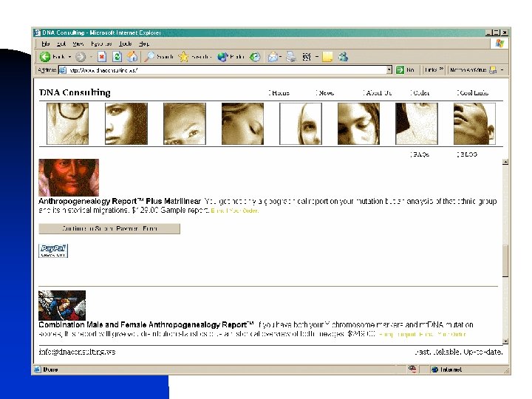Click the Forward navigation button
Image resolution: width=532 pixels, height=399 pixels.
click(81, 57)
